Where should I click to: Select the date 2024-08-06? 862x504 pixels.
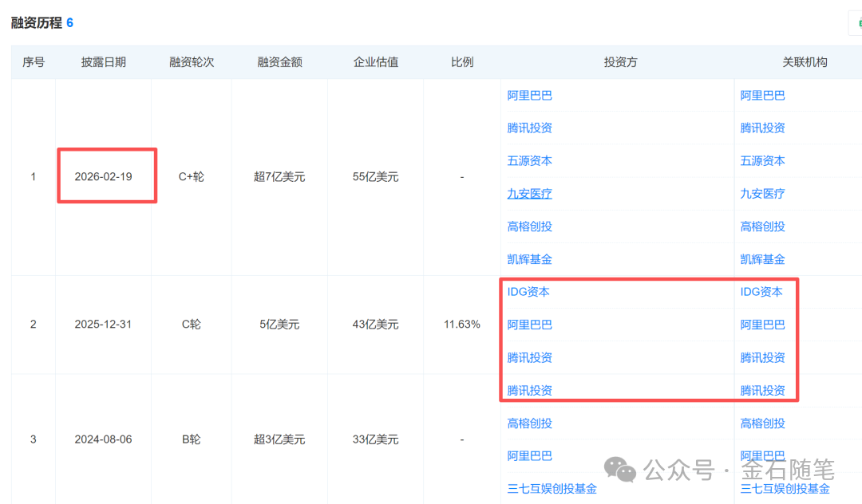[103, 439]
